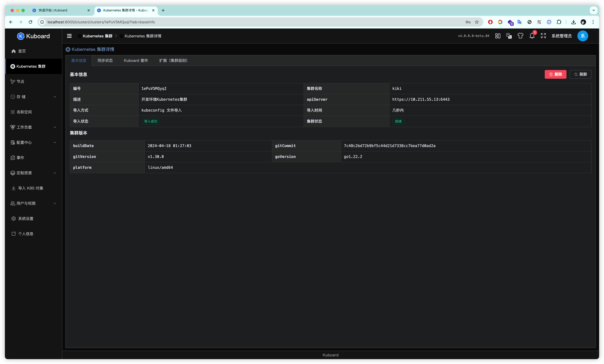Screen dimensions: 604x364
Task: Bookmark this page with star icon
Action: coord(477,22)
